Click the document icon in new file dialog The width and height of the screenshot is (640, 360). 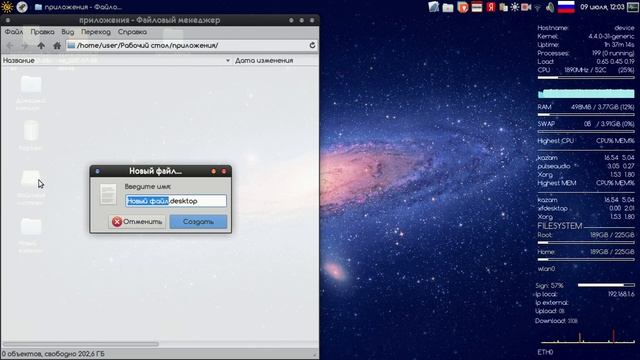[108, 194]
